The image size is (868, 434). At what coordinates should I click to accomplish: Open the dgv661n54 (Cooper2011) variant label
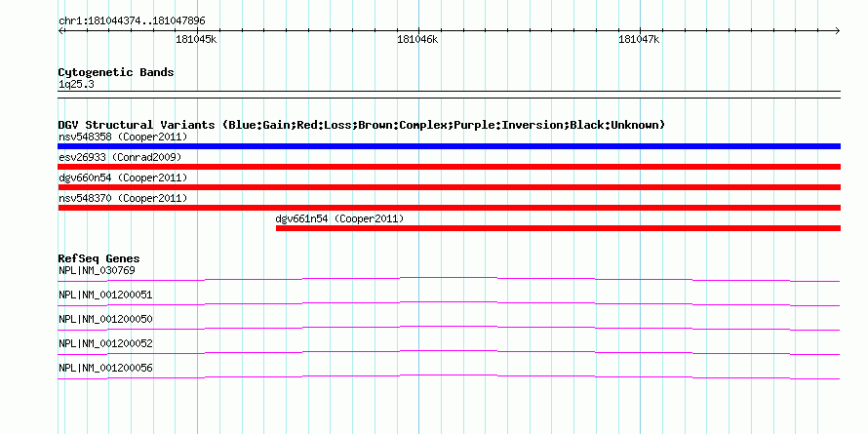[340, 218]
